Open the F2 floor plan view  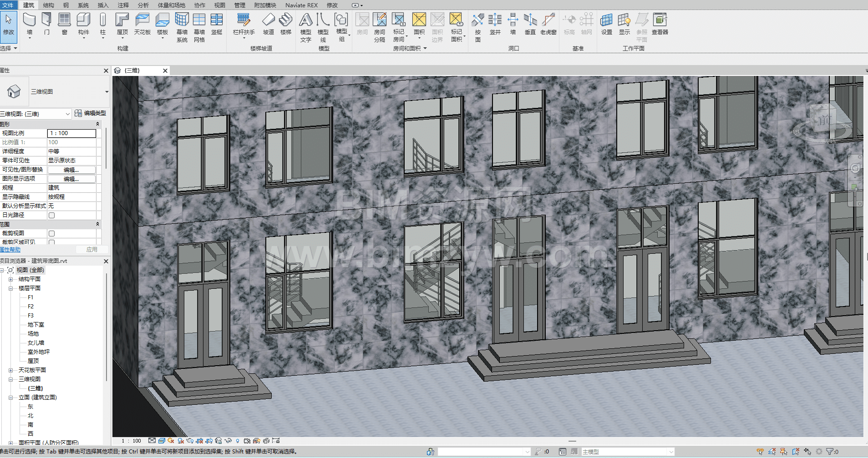[30, 307]
